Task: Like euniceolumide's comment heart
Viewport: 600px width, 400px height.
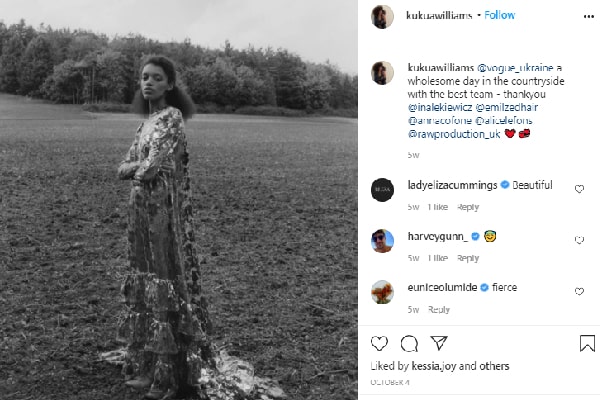Action: pyautogui.click(x=579, y=291)
